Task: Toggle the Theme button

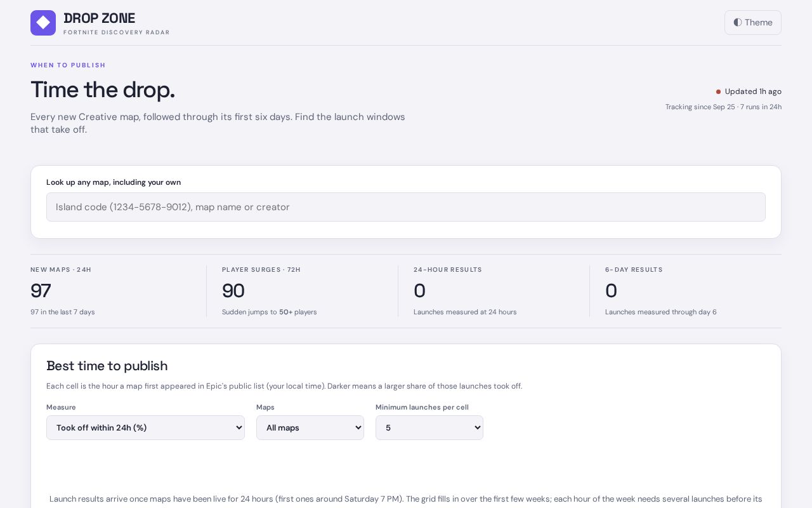Action: click(x=753, y=22)
